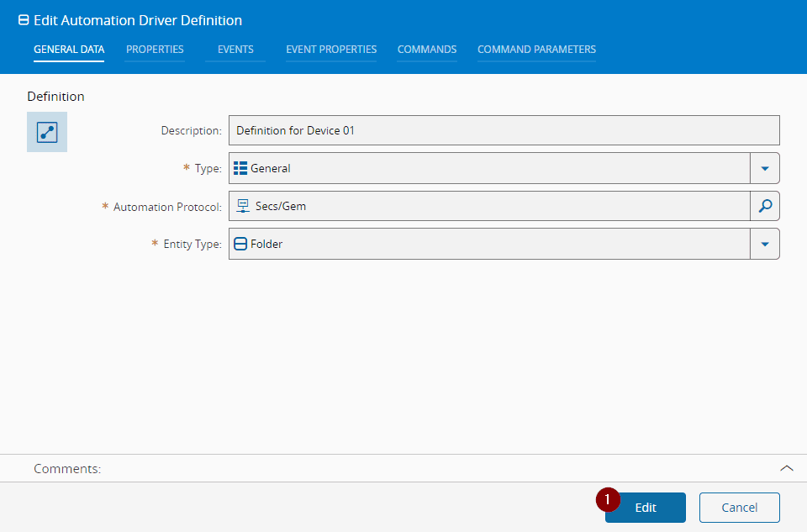Click the icon beside Edit Automation Driver Definition title
This screenshot has width=807, height=532.
click(x=24, y=20)
